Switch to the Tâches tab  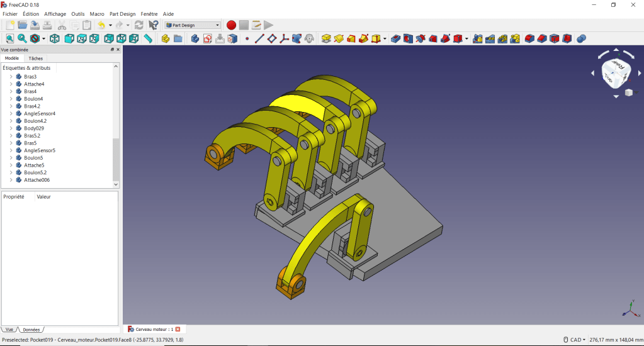[36, 59]
